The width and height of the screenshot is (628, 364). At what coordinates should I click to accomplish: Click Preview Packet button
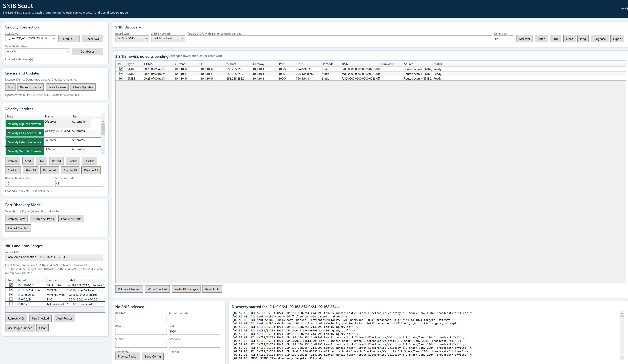pyautogui.click(x=128, y=356)
